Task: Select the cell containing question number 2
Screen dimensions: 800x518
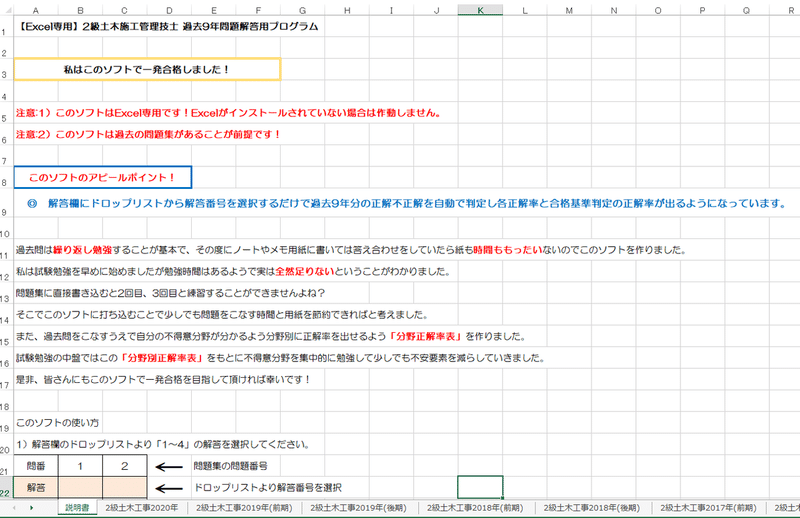Action: [x=124, y=466]
